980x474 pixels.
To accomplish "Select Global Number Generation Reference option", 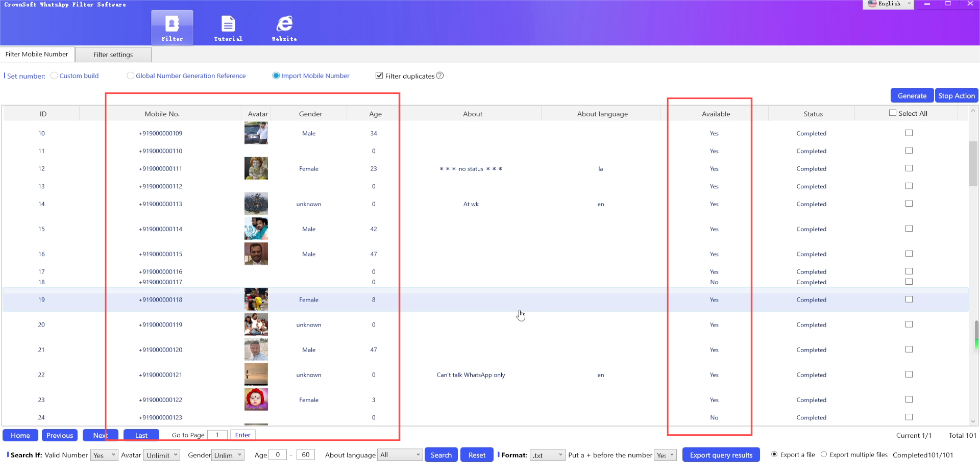I will (131, 76).
